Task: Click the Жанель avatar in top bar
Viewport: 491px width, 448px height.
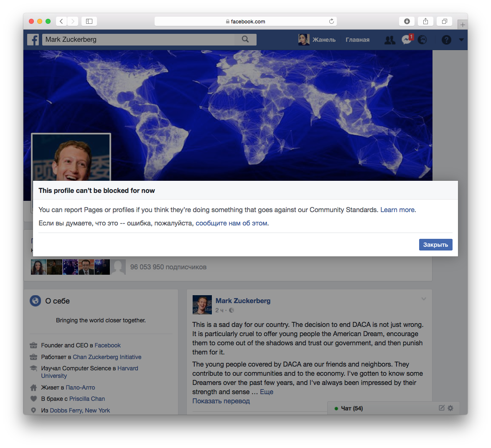Action: (304, 40)
